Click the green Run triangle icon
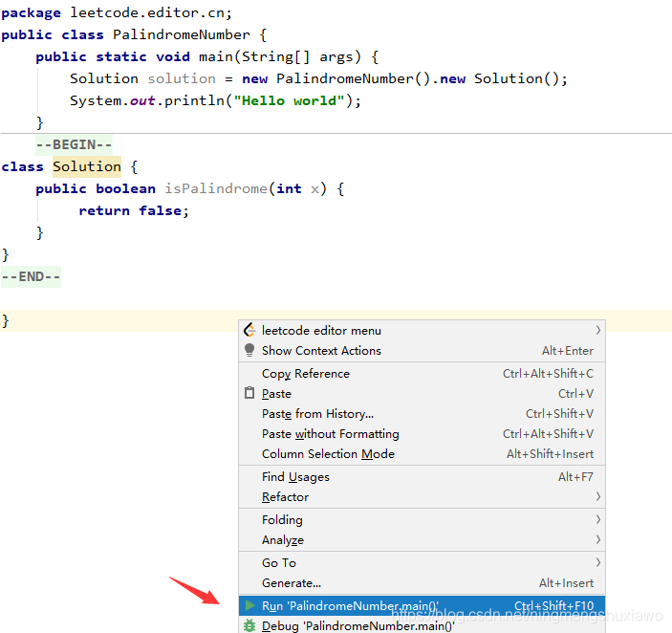672x633 pixels. (x=249, y=605)
